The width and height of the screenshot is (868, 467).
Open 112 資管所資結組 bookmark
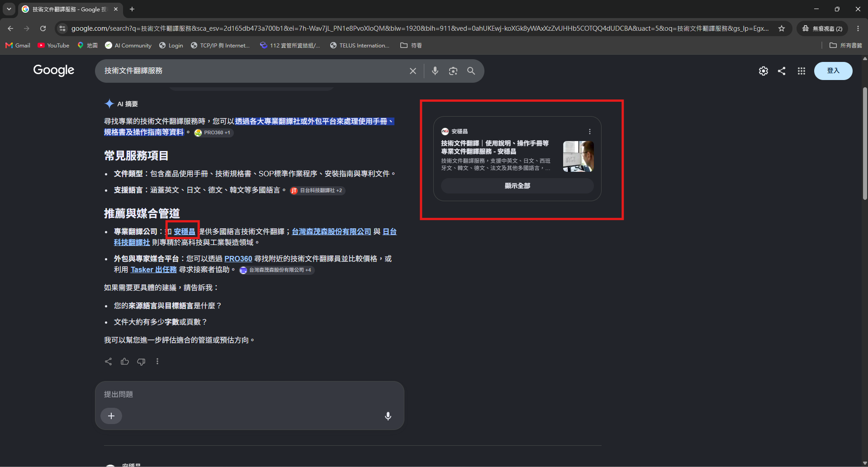[x=290, y=45]
